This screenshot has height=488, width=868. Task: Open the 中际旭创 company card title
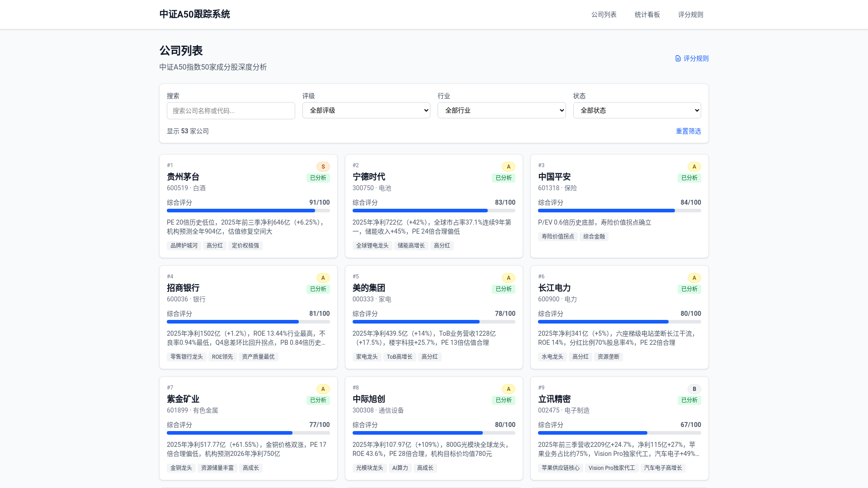tap(369, 399)
